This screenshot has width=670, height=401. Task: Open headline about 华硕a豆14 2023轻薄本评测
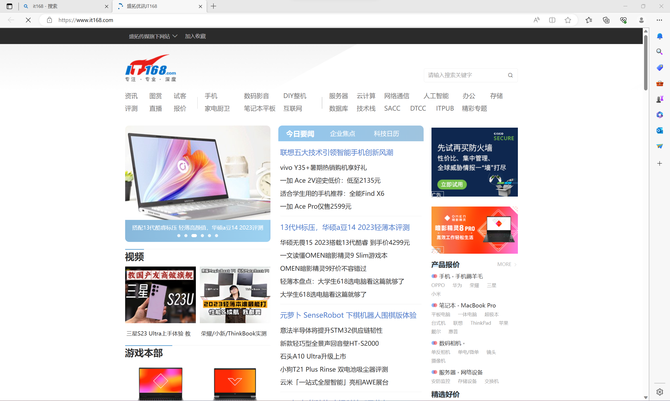click(344, 227)
